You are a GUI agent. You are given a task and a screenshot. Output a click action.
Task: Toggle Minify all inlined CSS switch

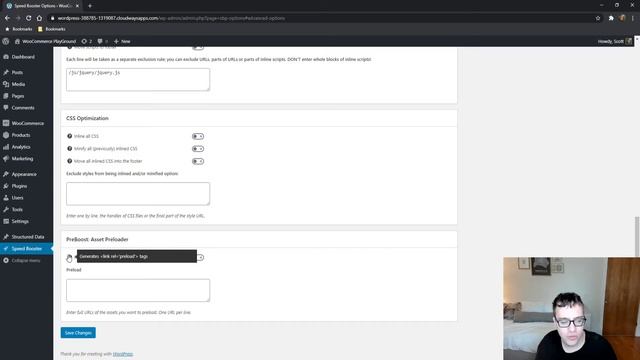point(198,149)
